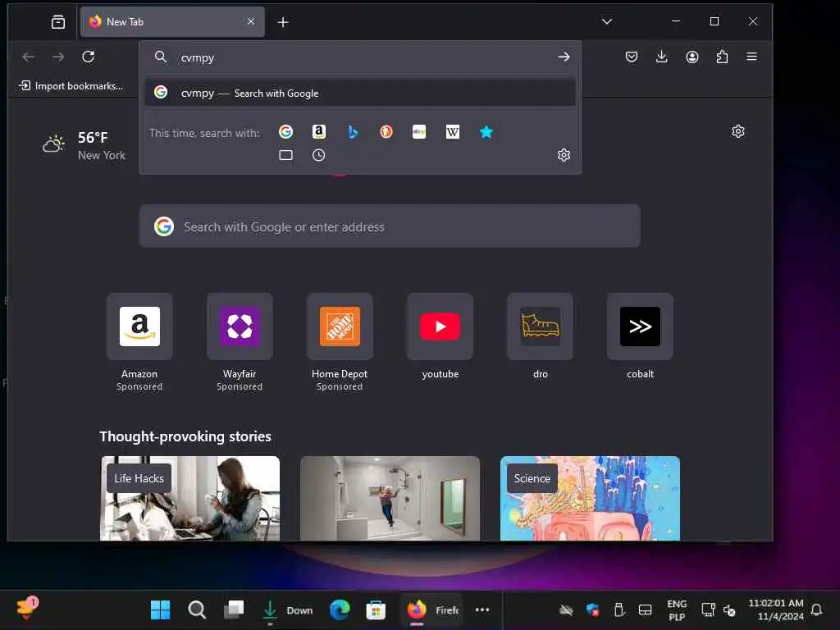
Task: Open the Science story card
Action: point(590,498)
